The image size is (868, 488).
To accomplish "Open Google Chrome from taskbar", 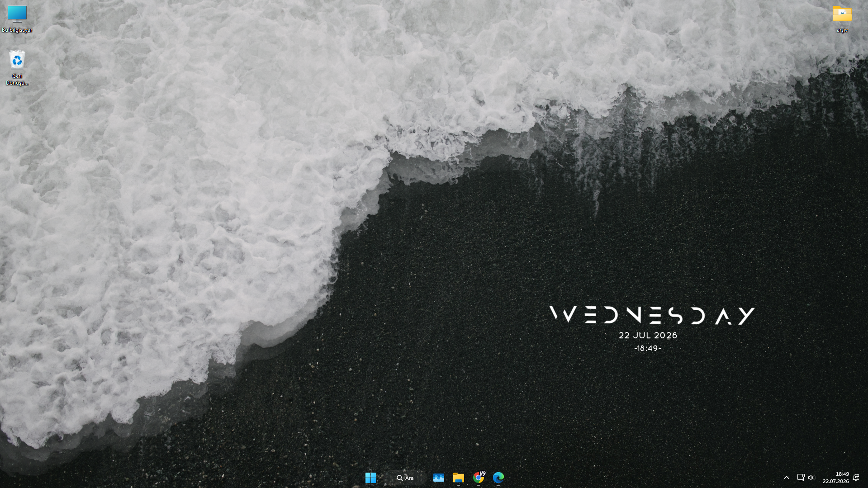I will [478, 478].
